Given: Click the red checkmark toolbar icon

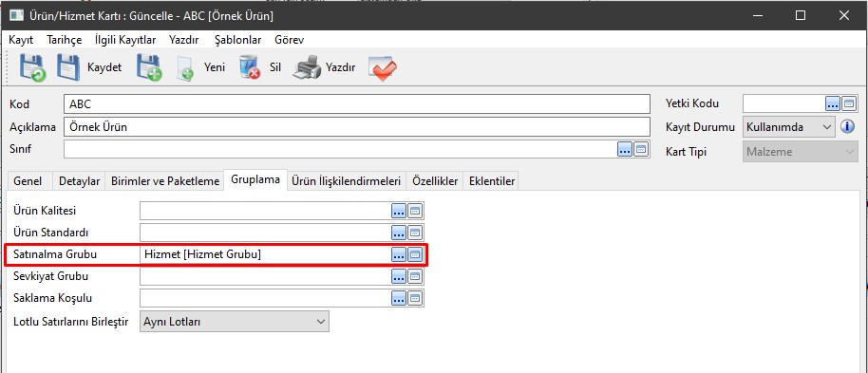Looking at the screenshot, I should (x=382, y=68).
